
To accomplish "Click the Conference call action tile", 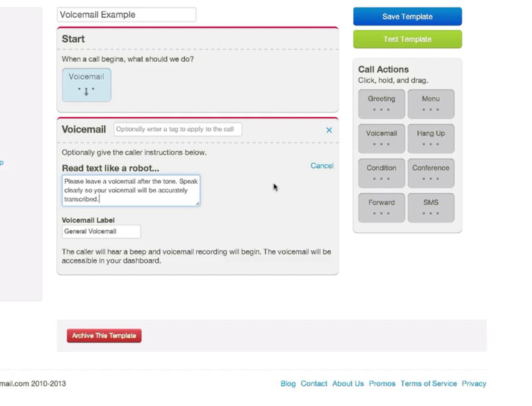I will coord(430,173).
